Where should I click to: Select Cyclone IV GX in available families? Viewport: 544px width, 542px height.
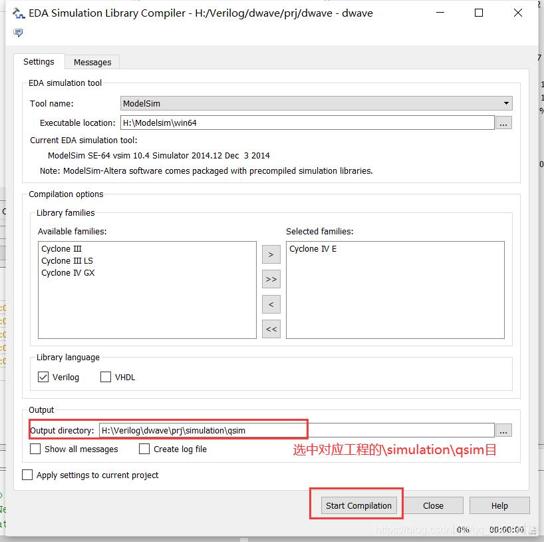coord(68,273)
